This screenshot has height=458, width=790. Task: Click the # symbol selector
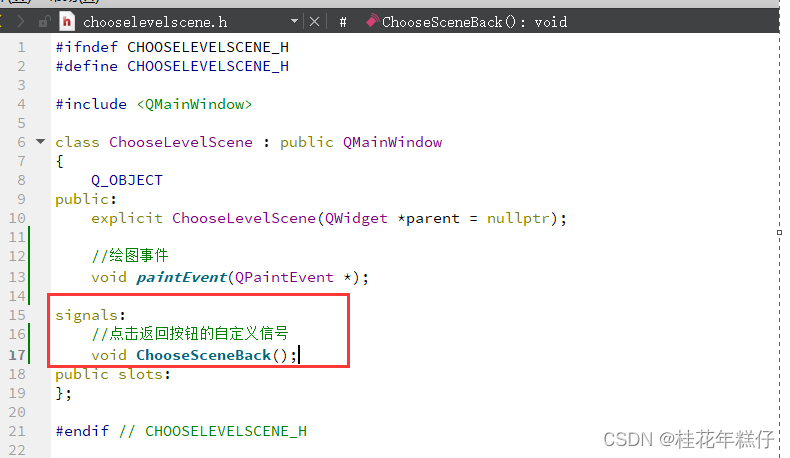click(343, 22)
